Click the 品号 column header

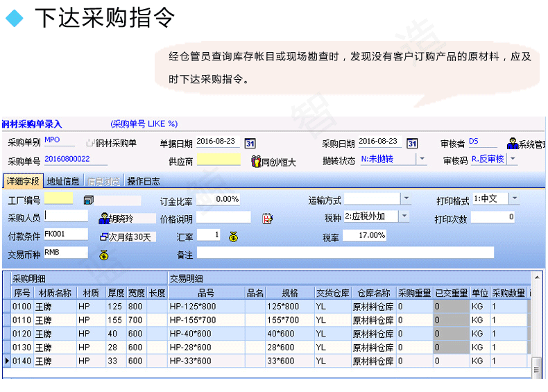pyautogui.click(x=206, y=293)
